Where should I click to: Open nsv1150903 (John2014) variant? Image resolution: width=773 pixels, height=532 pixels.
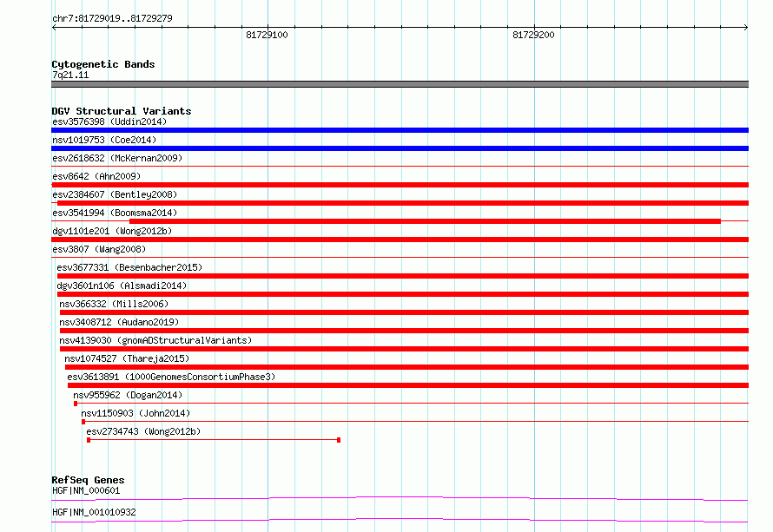(x=135, y=413)
